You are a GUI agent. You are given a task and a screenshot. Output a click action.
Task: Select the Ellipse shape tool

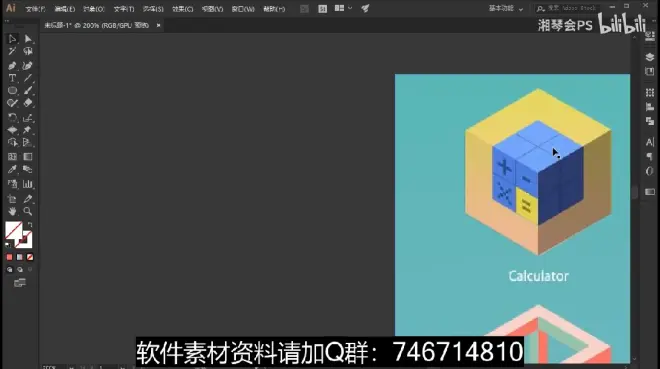click(12, 90)
